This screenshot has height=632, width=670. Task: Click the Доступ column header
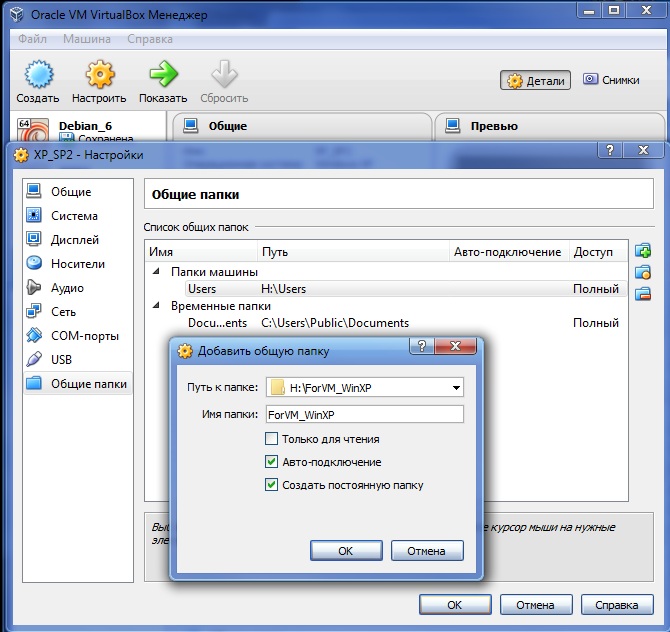coord(598,252)
